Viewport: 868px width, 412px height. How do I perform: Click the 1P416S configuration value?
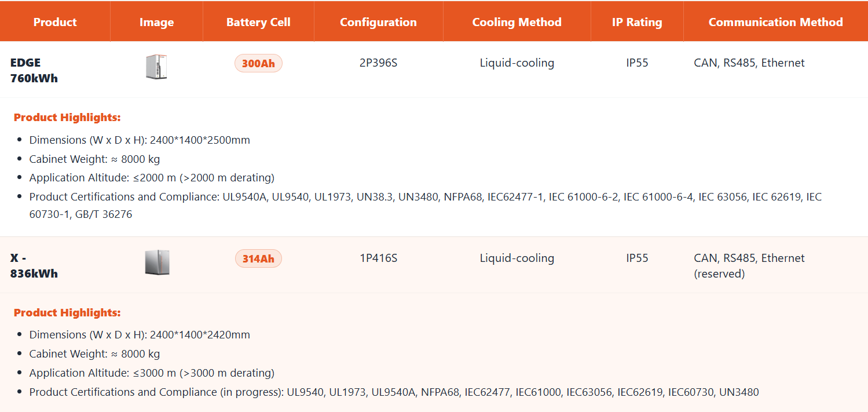378,258
